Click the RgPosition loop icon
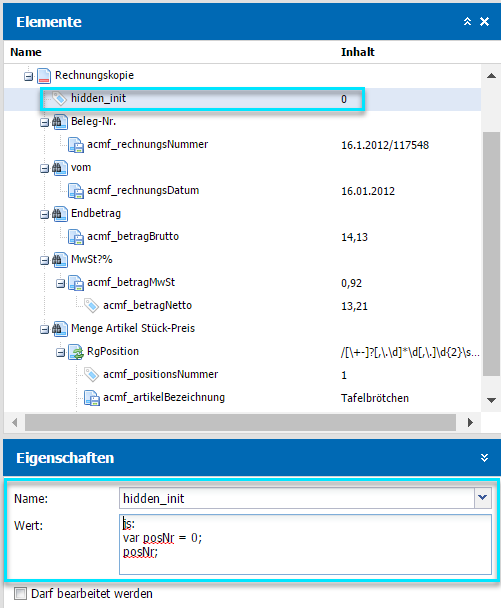501x608 pixels. [76, 352]
